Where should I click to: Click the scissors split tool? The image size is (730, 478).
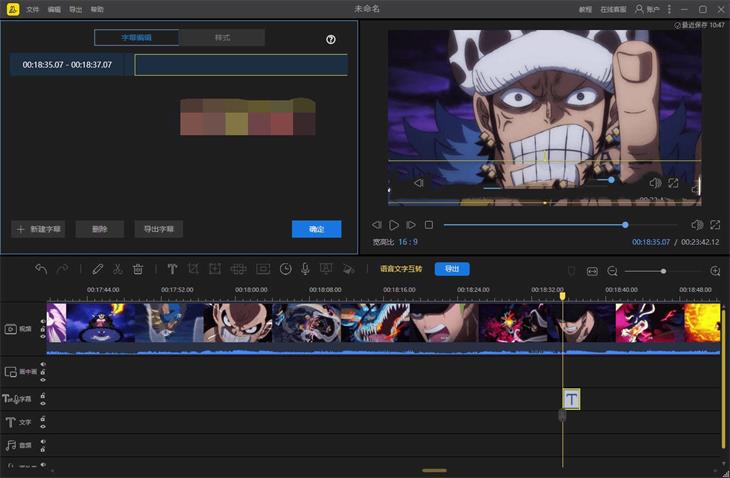pos(117,269)
